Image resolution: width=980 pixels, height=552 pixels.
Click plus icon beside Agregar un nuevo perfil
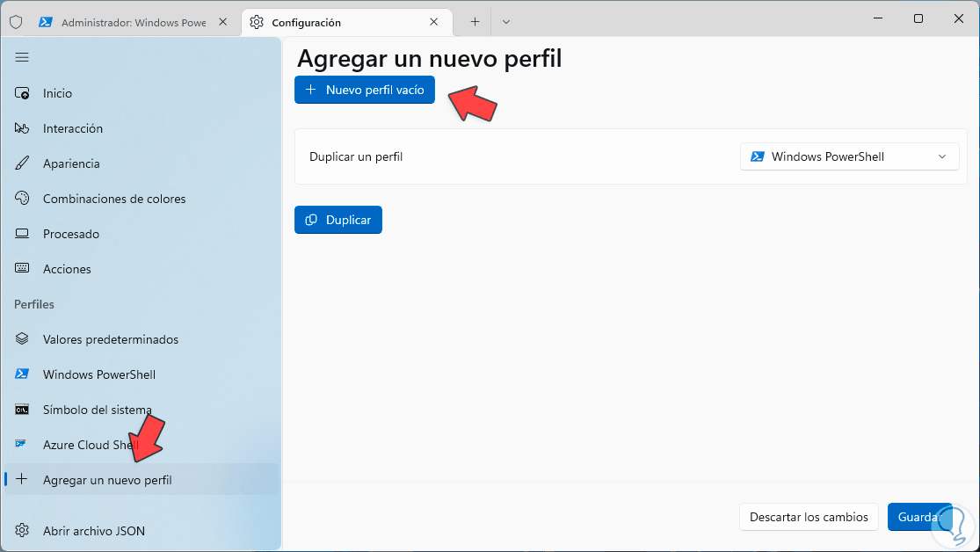(x=22, y=479)
